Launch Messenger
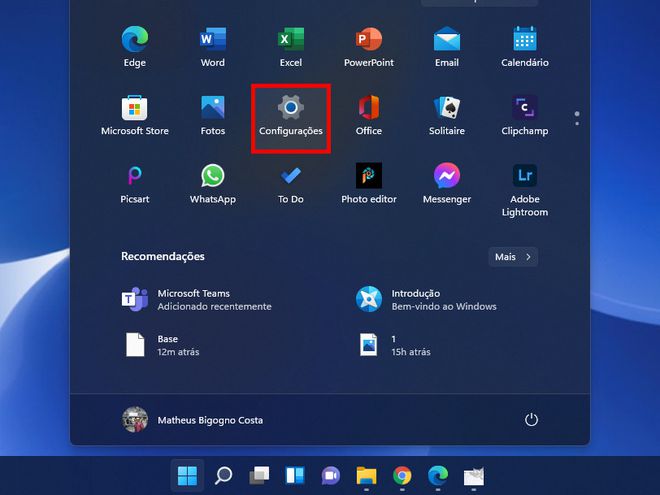 click(x=447, y=184)
